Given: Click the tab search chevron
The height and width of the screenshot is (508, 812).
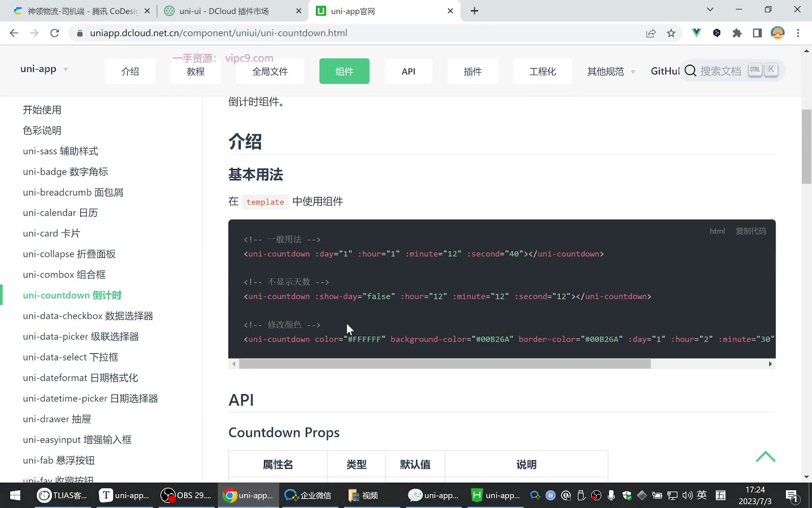Looking at the screenshot, I should coord(710,10).
